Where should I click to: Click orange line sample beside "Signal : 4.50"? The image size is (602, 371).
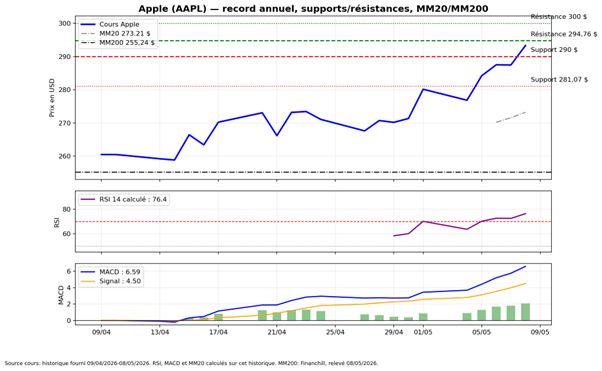(88, 281)
